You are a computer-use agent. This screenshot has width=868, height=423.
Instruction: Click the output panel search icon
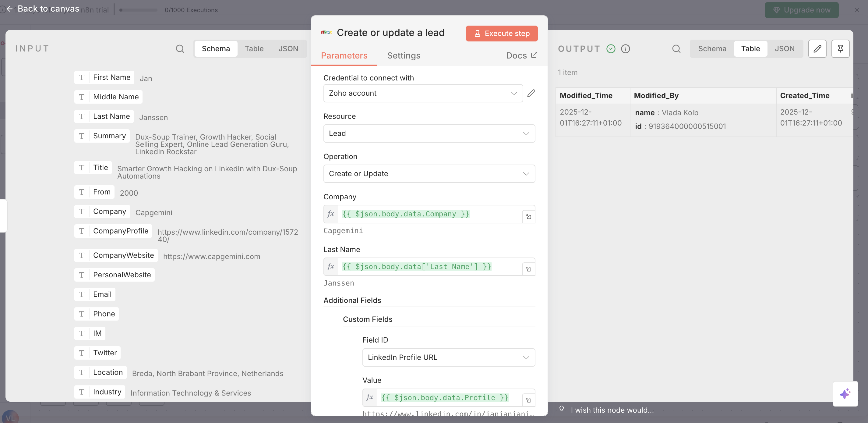pyautogui.click(x=676, y=48)
